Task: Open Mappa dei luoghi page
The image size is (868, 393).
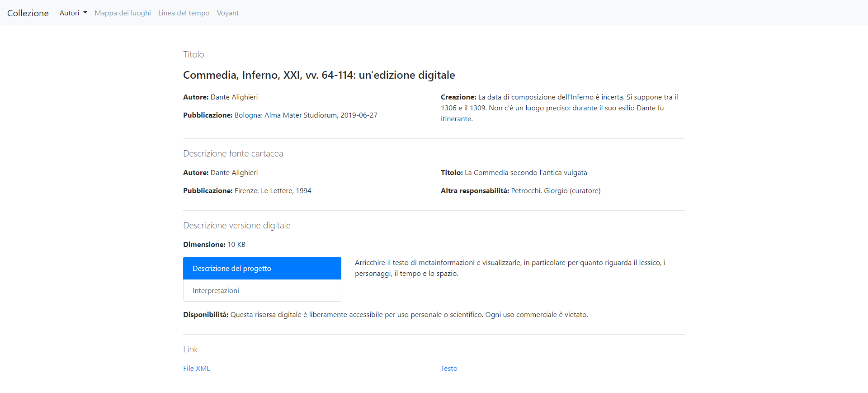Action: coord(123,13)
